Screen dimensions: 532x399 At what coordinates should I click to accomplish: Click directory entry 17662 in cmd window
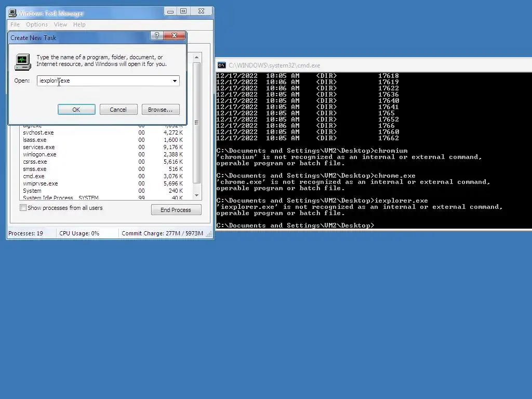pos(389,138)
